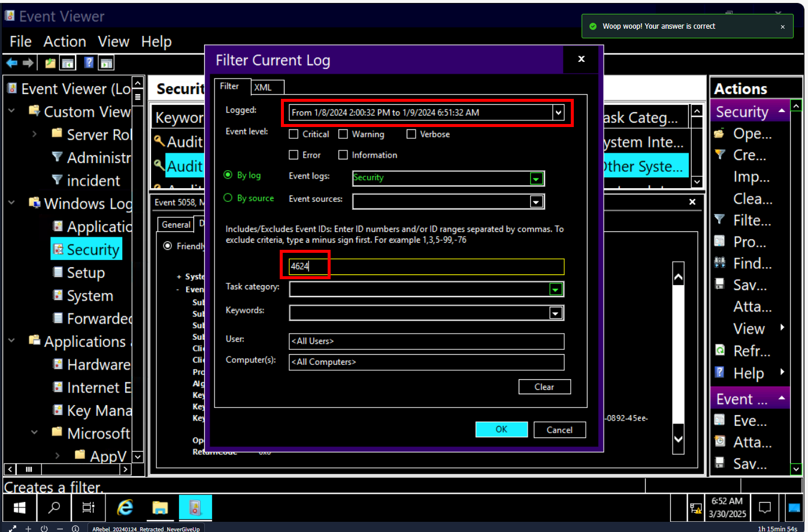Click the Back arrow toolbar icon
This screenshot has height=532, width=808.
[11, 63]
